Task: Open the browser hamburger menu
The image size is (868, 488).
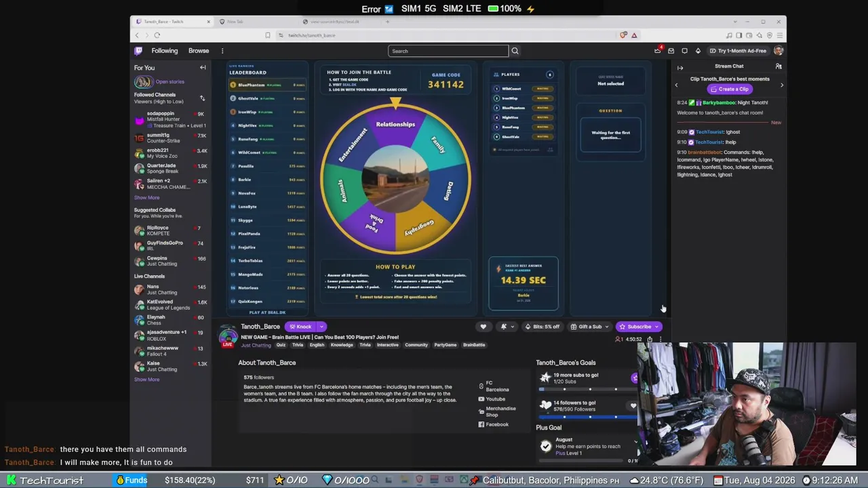Action: pos(778,35)
